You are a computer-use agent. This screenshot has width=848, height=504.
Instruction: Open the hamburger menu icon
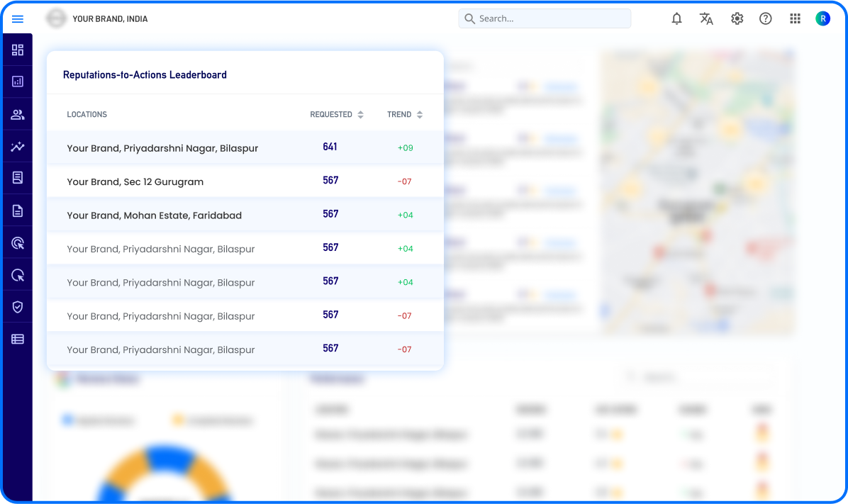pos(17,19)
